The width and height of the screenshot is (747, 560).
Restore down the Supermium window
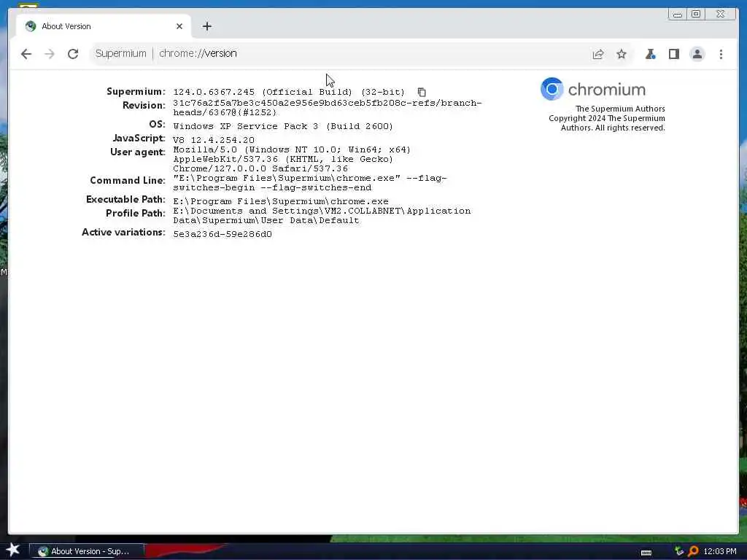696,15
